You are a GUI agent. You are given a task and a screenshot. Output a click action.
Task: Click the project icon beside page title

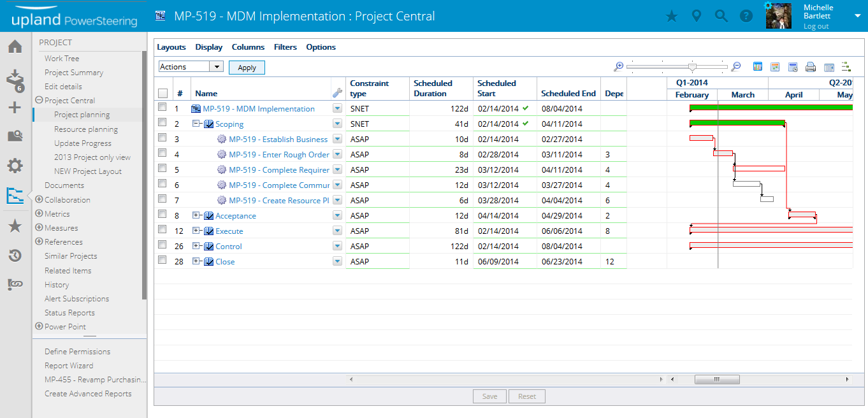(x=161, y=16)
